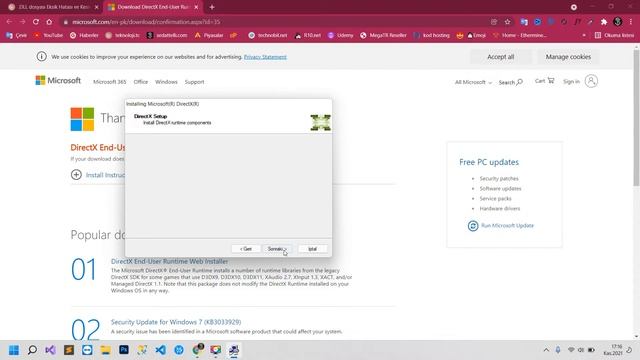This screenshot has height=360, width=640.
Task: Open the technobil.net bookmark
Action: click(x=267, y=36)
